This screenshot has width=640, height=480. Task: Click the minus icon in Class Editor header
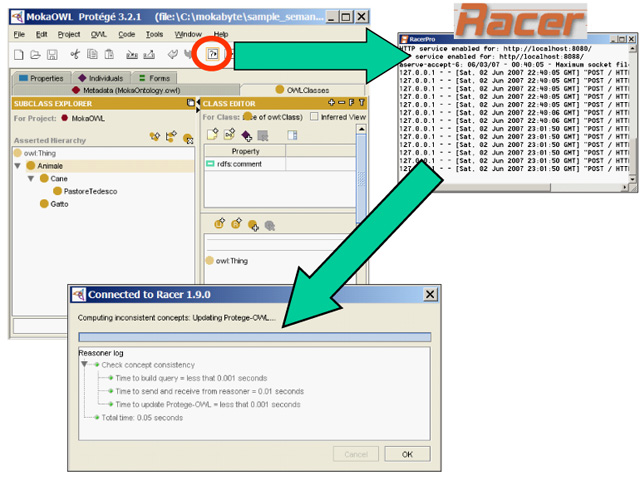342,102
